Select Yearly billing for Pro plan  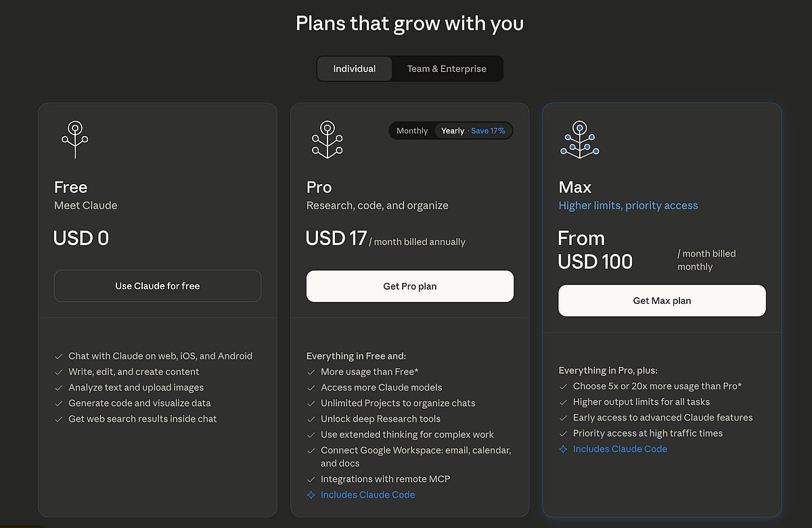[453, 131]
